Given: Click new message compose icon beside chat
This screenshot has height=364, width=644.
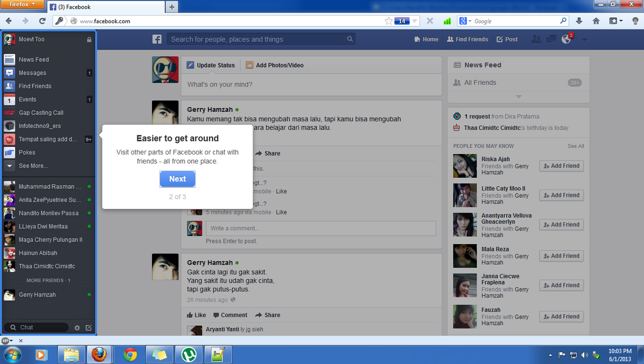Looking at the screenshot, I should pos(89,328).
